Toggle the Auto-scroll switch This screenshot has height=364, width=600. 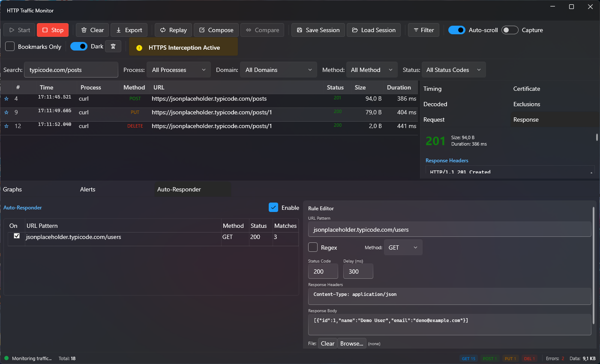[457, 30]
